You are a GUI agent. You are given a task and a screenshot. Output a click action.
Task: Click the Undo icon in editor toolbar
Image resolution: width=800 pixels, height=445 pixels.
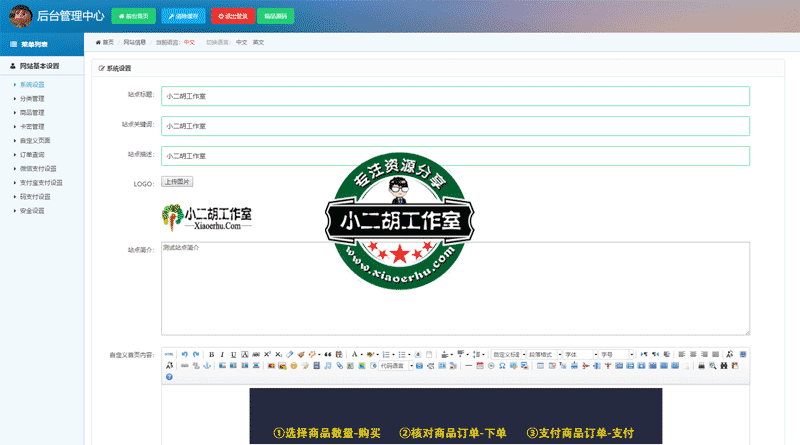click(184, 354)
